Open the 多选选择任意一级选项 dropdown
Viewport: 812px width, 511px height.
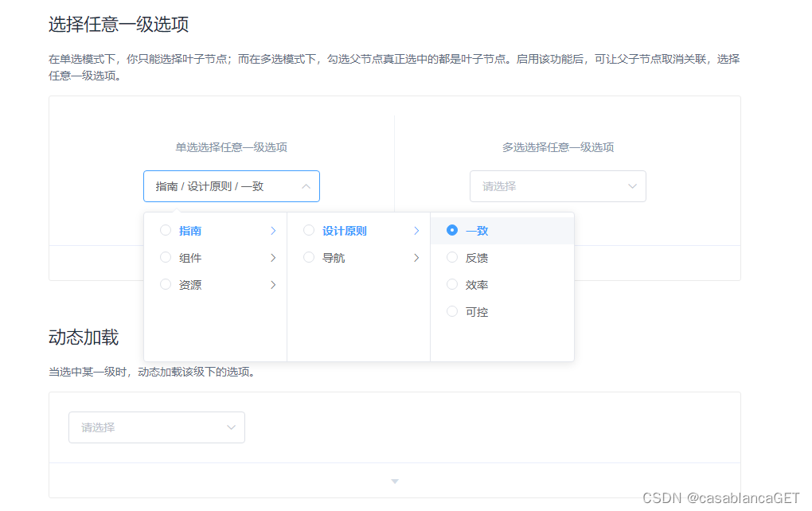click(x=557, y=185)
